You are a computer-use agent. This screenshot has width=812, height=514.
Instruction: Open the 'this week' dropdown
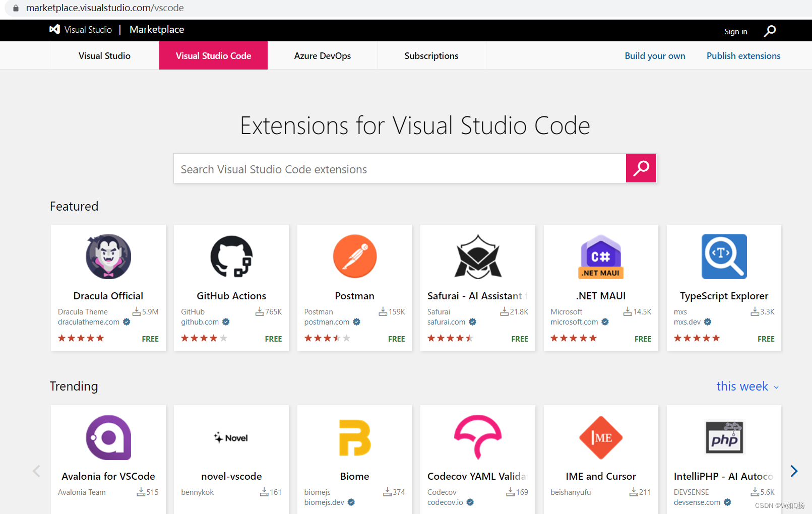point(747,386)
